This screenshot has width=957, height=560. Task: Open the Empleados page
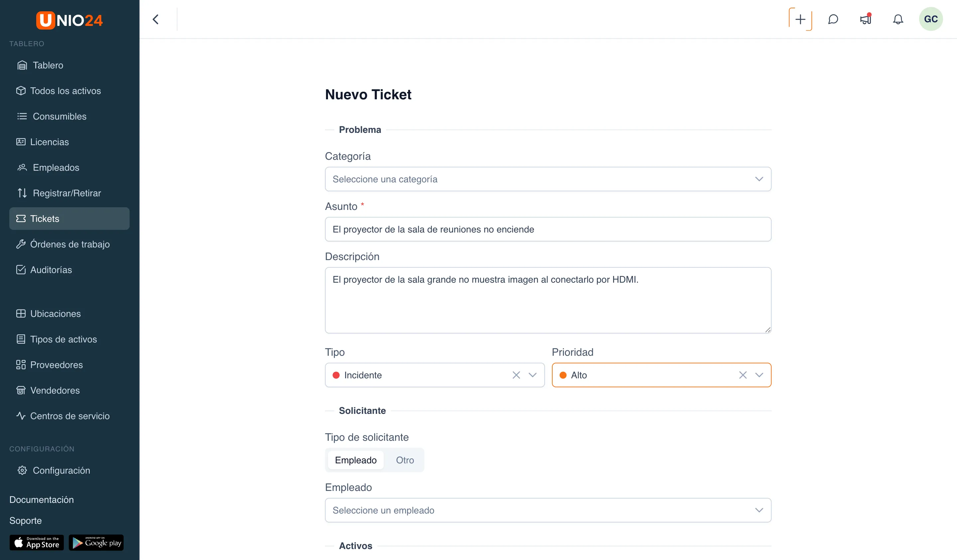pos(69,167)
